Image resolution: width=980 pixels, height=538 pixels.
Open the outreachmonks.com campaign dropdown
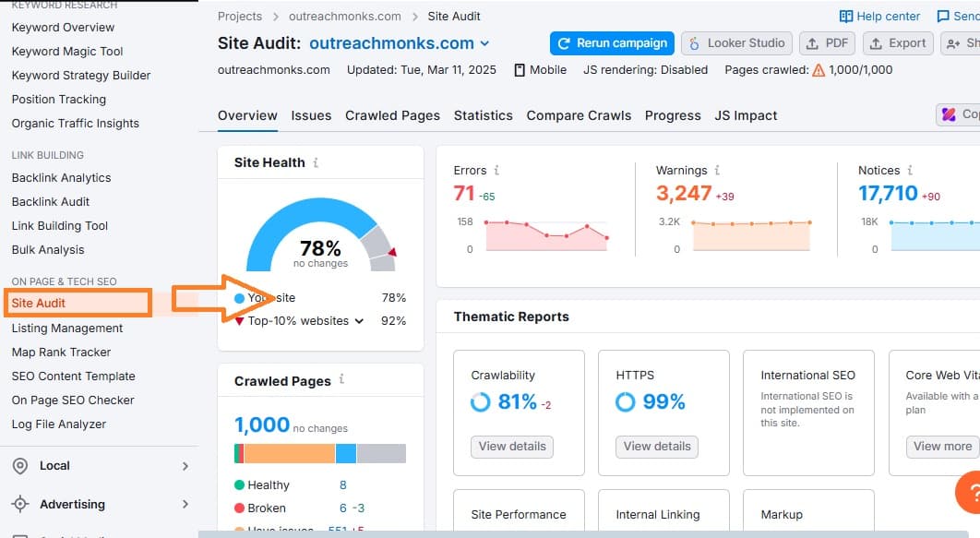[400, 43]
